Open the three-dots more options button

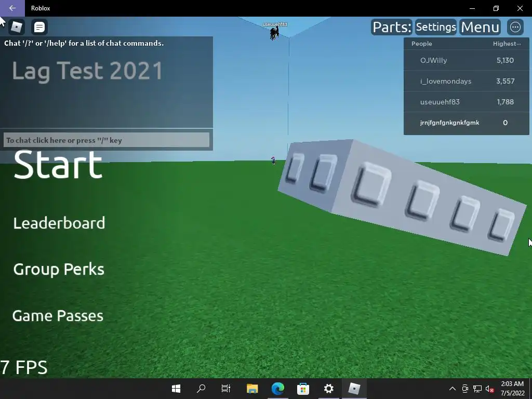[x=515, y=27]
